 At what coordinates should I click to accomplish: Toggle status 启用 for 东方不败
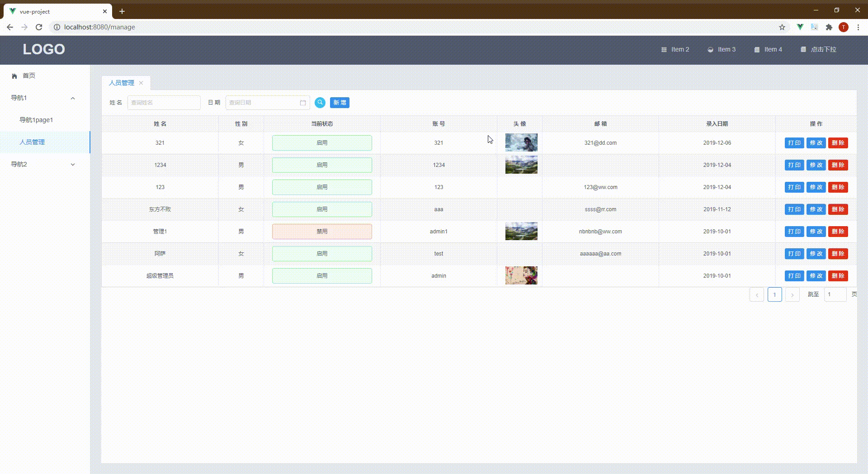[322, 209]
